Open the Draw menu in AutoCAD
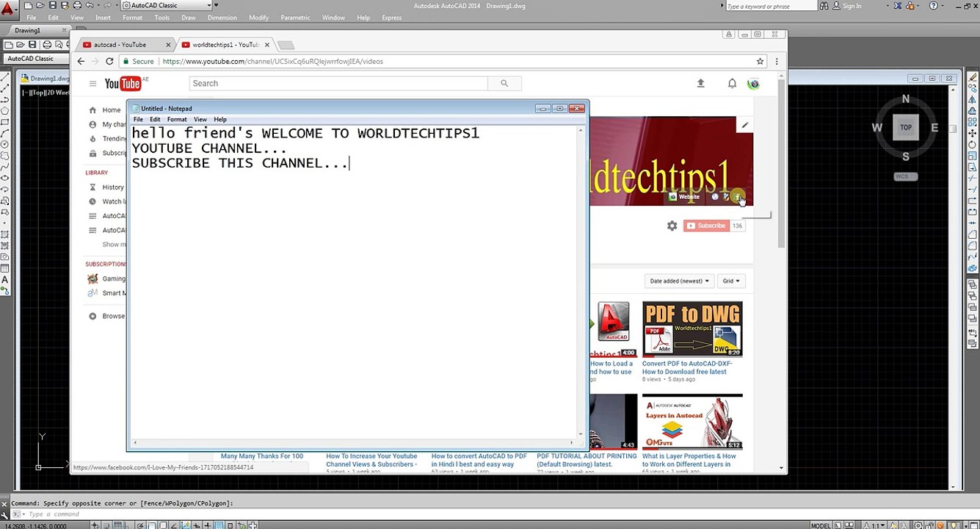Screen dimensions: 980x529 click(x=189, y=18)
